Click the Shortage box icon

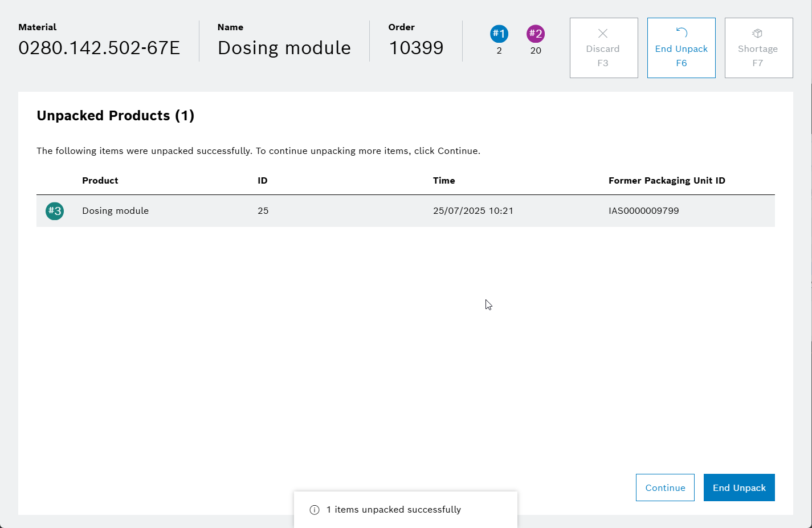pos(757,34)
